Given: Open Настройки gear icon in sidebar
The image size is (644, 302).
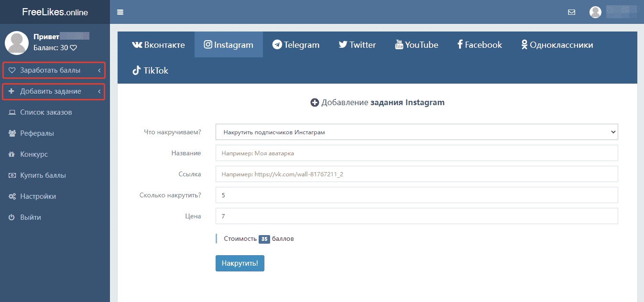Looking at the screenshot, I should pyautogui.click(x=12, y=196).
